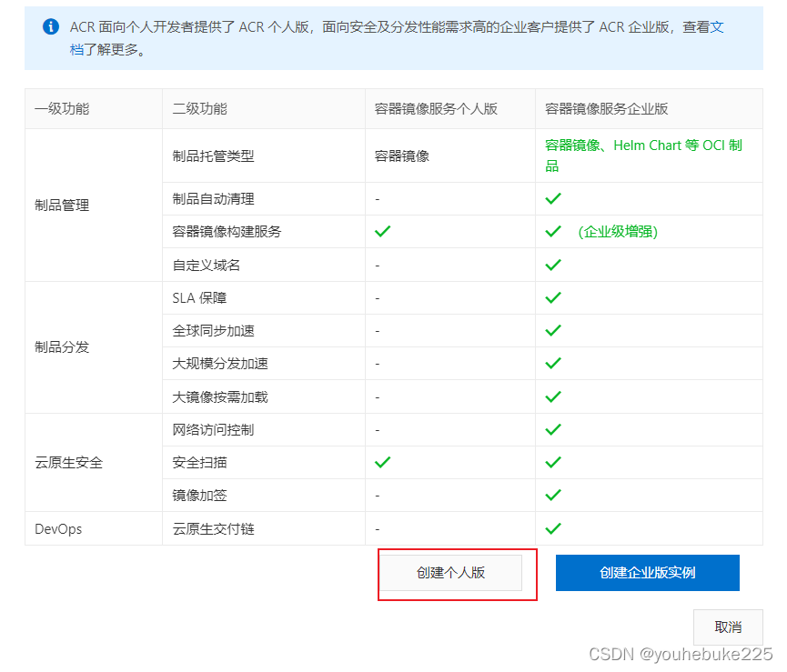Click the info icon in the blue banner

[x=51, y=26]
